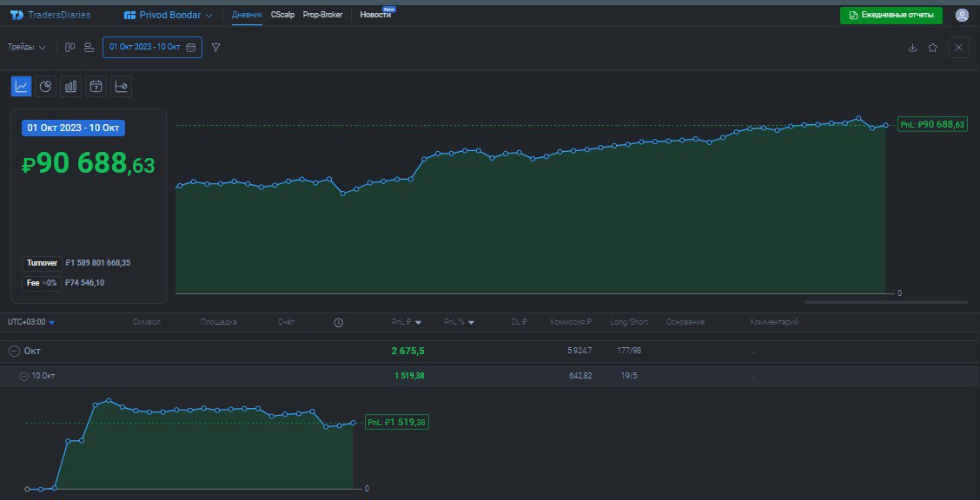Open the Privod Bondar account link
Image resolution: width=980 pixels, height=500 pixels.
click(x=167, y=15)
